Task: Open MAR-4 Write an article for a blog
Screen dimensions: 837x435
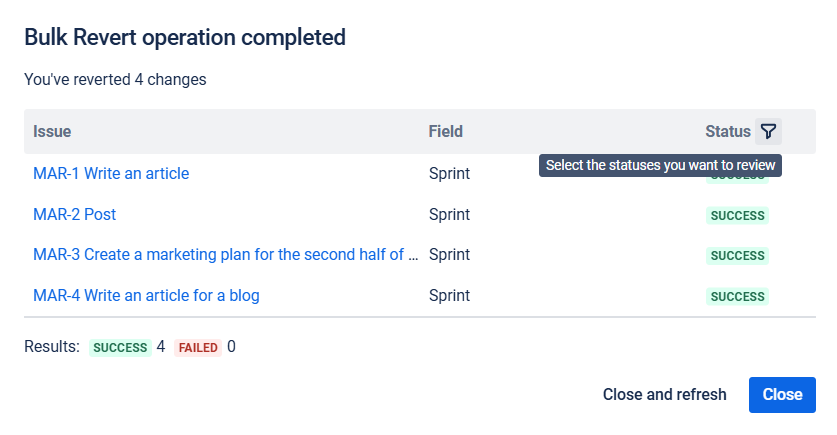Action: [146, 296]
